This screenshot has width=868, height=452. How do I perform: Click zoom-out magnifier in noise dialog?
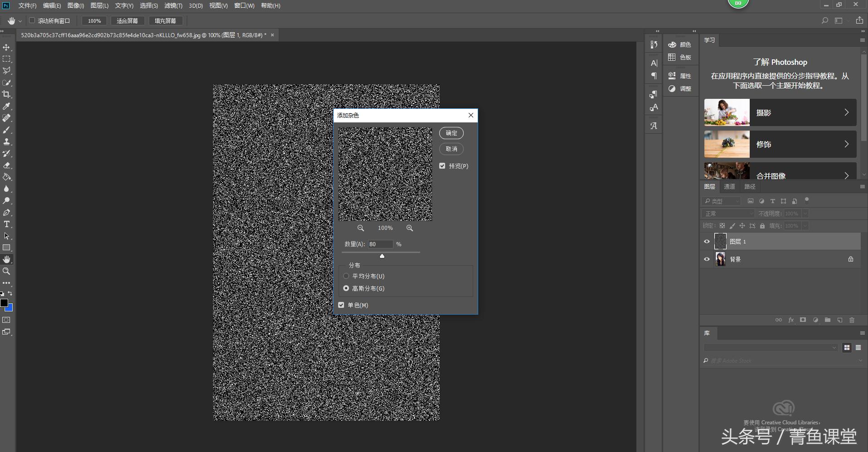tap(360, 228)
